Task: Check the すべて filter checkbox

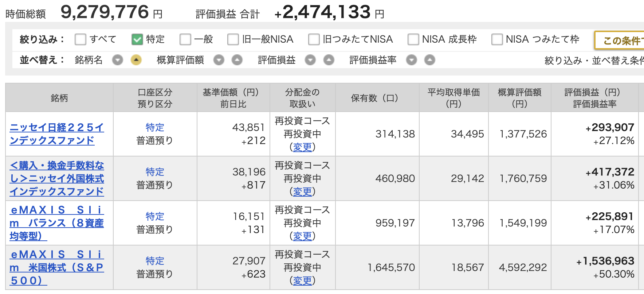Action: (x=80, y=39)
